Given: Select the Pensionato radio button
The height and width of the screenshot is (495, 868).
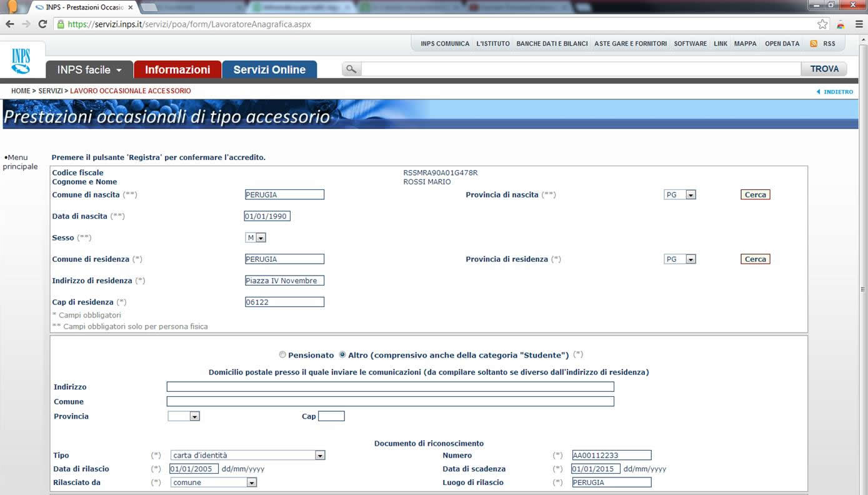Looking at the screenshot, I should click(282, 355).
